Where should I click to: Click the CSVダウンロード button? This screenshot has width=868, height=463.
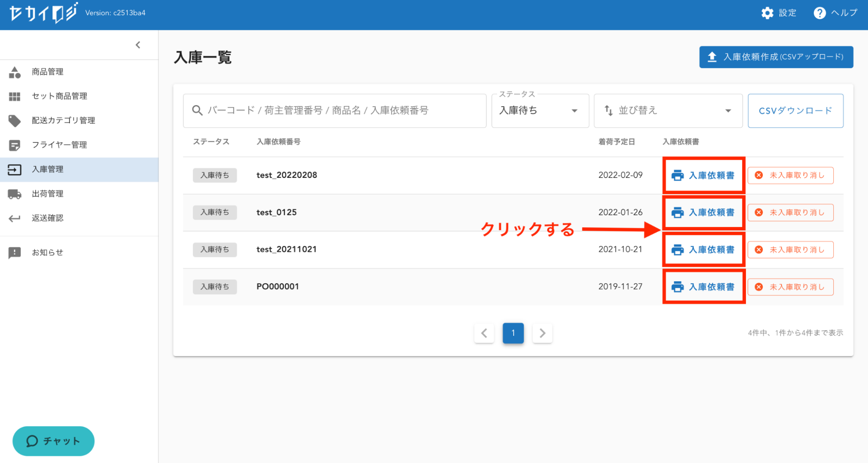pyautogui.click(x=795, y=111)
